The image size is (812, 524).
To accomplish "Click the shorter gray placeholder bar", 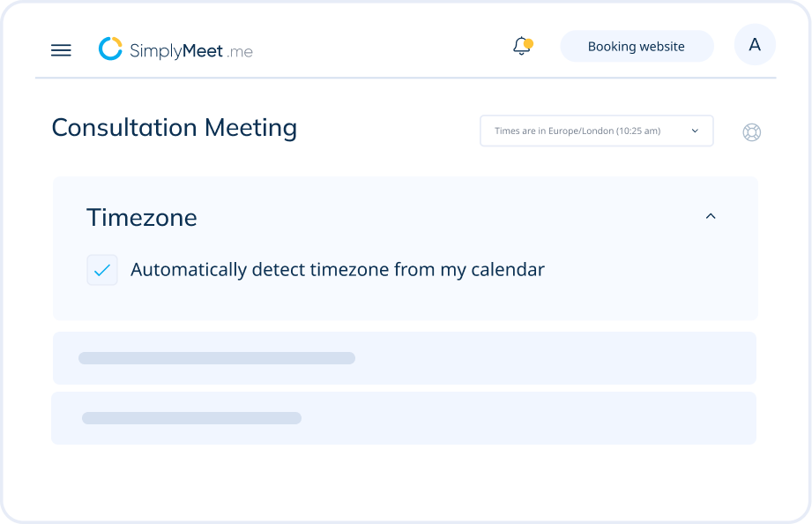I will tap(191, 418).
